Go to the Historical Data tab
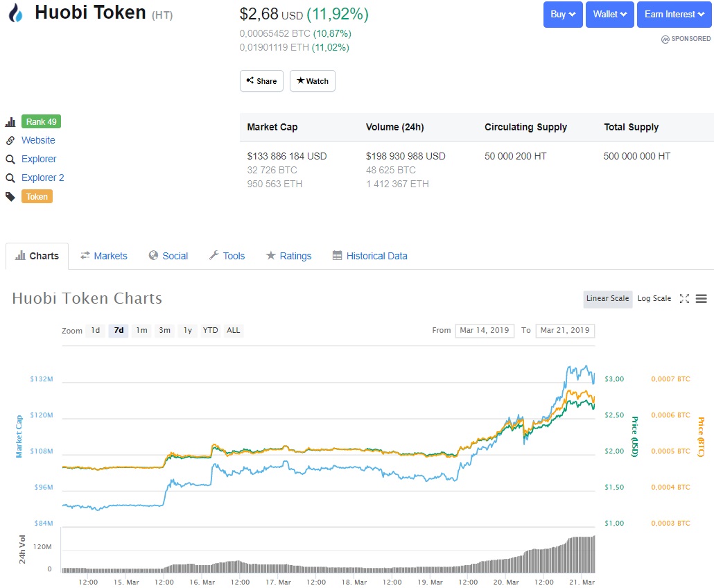 369,256
